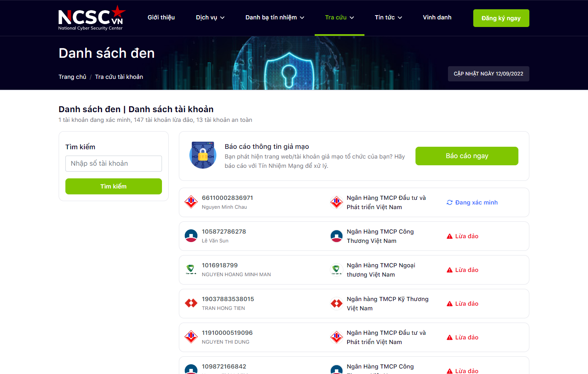Open the Danh bạ tín nhiệm dropdown
588x374 pixels.
(275, 17)
